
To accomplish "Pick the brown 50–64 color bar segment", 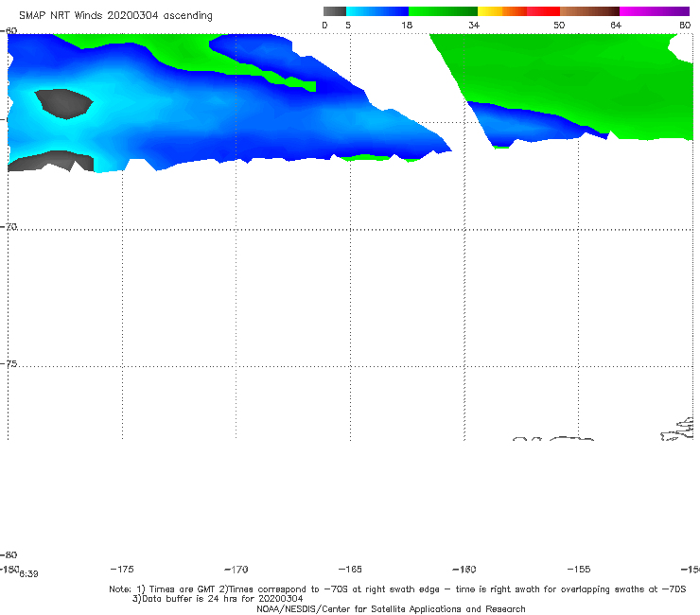I will point(589,11).
